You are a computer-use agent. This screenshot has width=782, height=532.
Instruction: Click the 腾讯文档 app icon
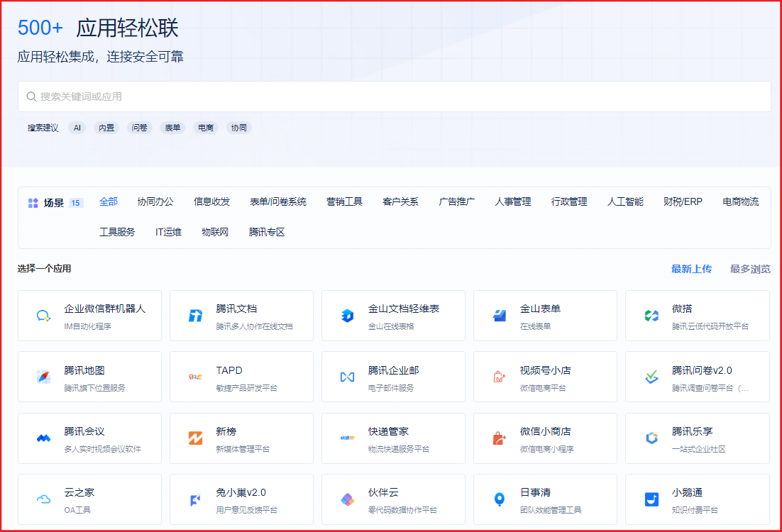(x=196, y=316)
